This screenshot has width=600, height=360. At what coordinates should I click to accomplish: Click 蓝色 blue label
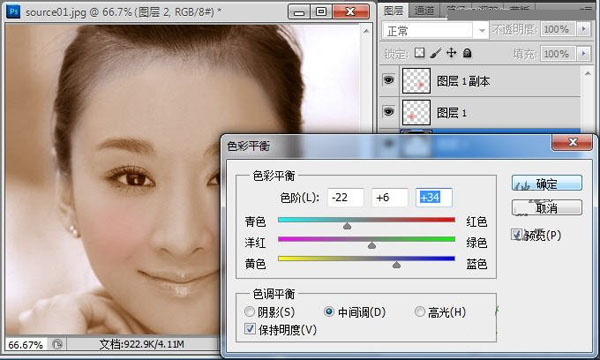click(x=476, y=264)
